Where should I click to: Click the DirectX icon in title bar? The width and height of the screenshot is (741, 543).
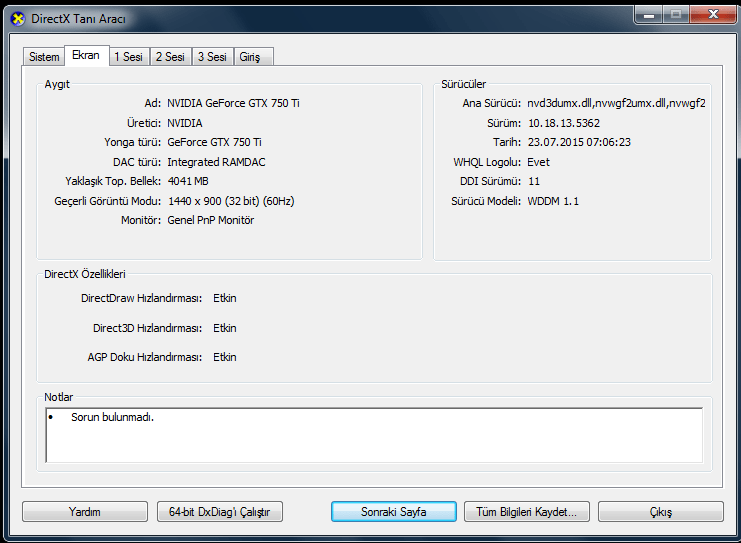pyautogui.click(x=18, y=19)
